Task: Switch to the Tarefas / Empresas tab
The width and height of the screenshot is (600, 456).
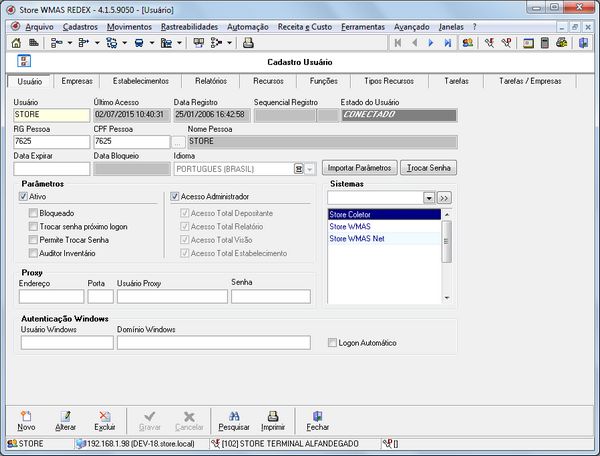Action: click(530, 81)
